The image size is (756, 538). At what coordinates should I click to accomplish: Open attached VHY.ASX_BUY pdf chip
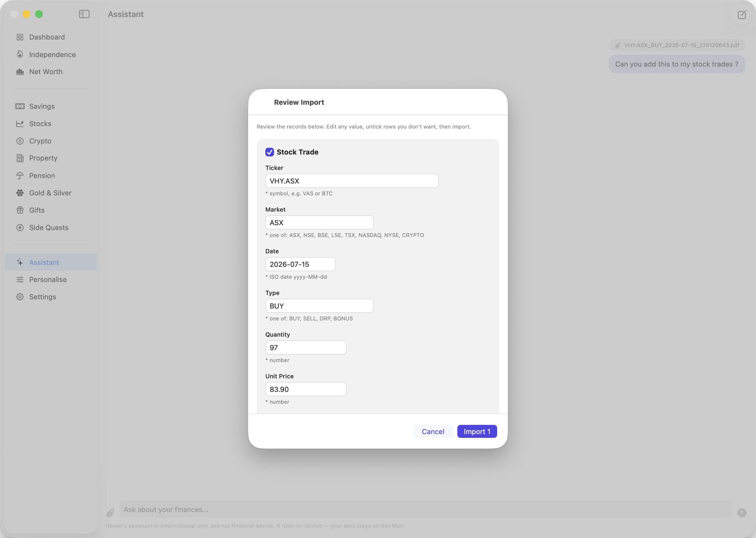pyautogui.click(x=677, y=45)
